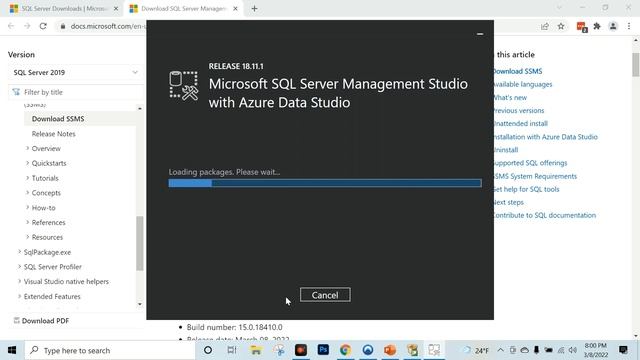Jump to SSMS System Requirements section
The image size is (640, 360).
pos(535,176)
